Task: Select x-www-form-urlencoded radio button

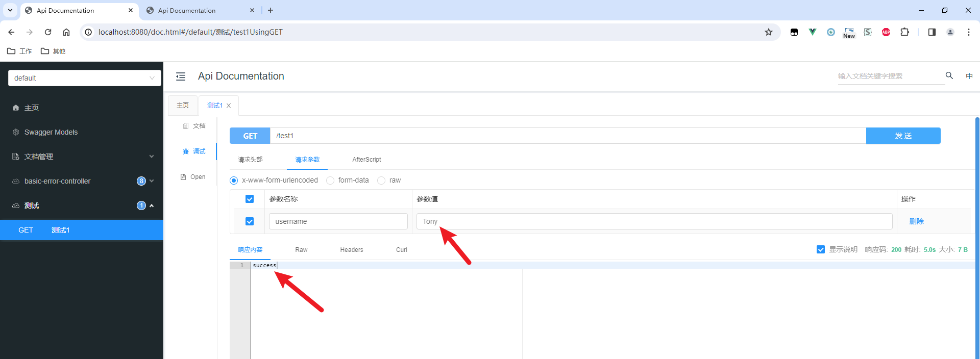Action: [x=234, y=181]
